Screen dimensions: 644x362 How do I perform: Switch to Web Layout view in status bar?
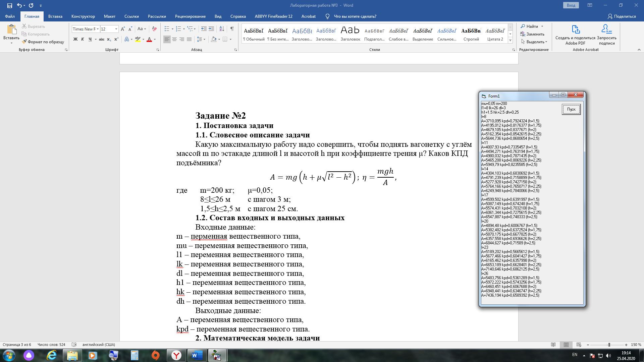(x=579, y=345)
